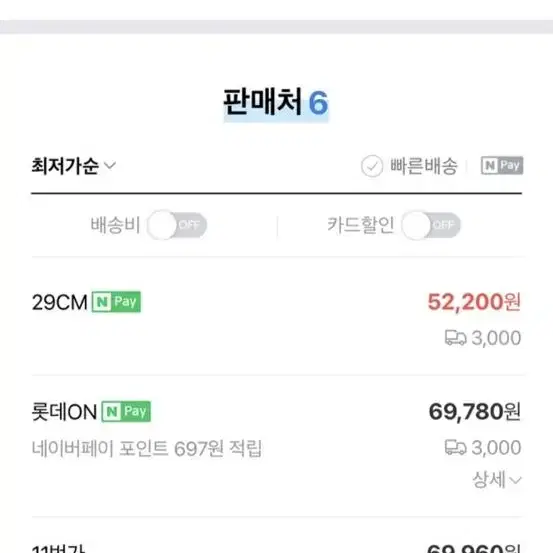Viewport: 553px width, 553px height.
Task: Click the 69,960원 price for 11번가
Action: [474, 548]
